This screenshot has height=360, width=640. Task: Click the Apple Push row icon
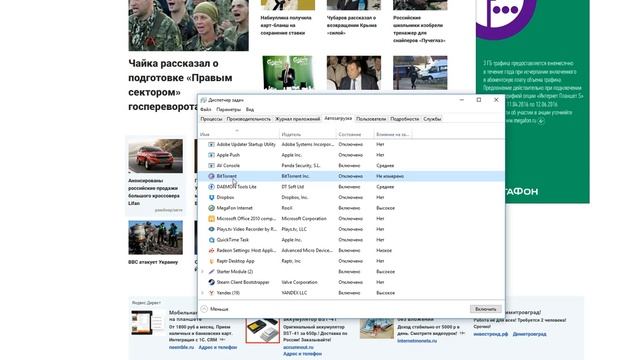click(x=211, y=155)
